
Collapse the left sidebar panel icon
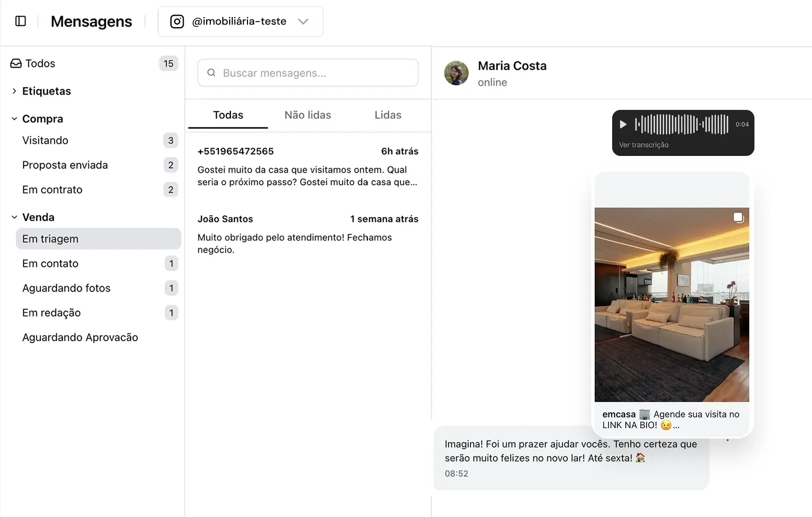coord(20,21)
